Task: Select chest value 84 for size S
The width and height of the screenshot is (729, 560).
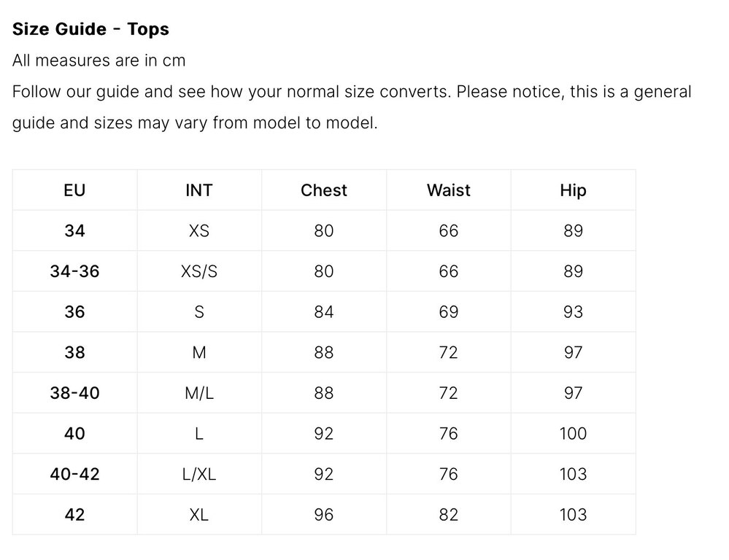Action: (324, 312)
